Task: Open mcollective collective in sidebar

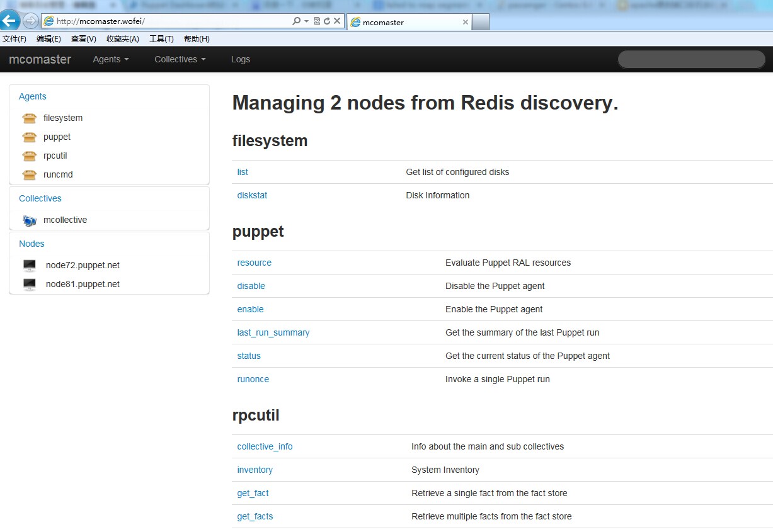Action: [66, 220]
